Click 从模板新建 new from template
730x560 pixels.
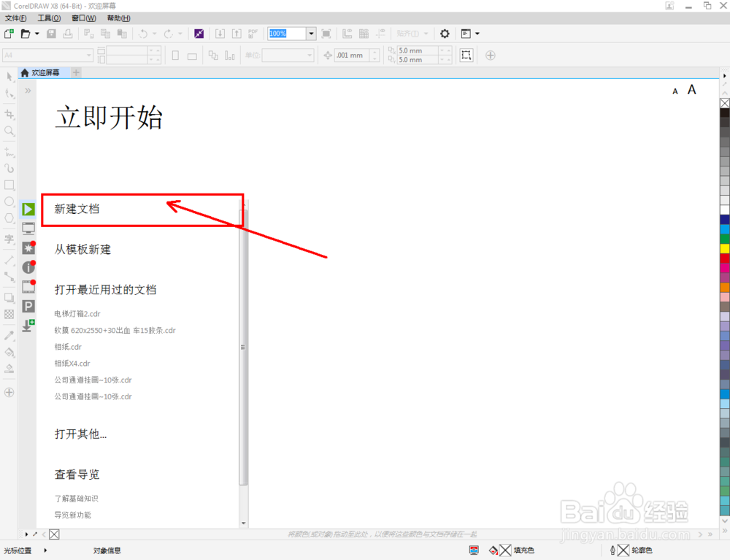point(82,250)
